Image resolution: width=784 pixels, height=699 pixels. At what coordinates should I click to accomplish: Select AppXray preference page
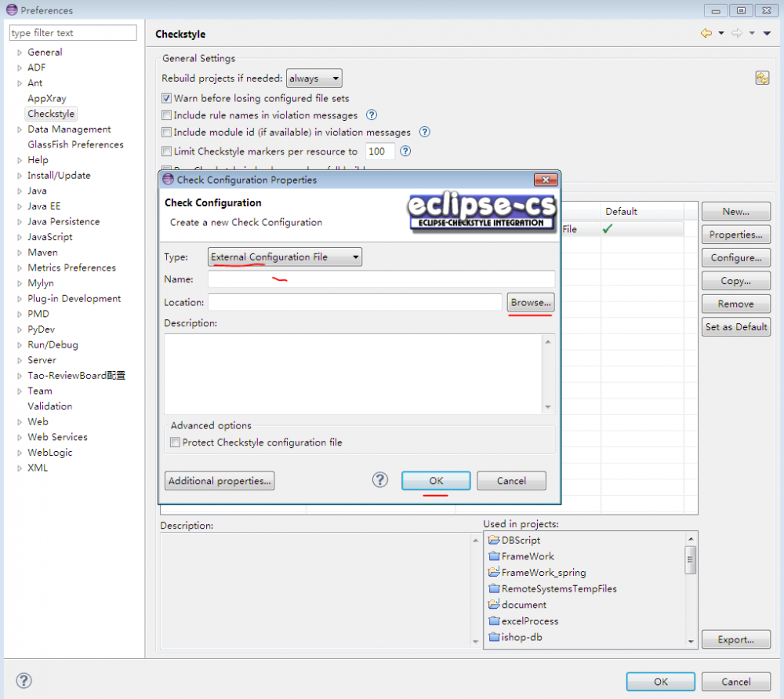46,98
